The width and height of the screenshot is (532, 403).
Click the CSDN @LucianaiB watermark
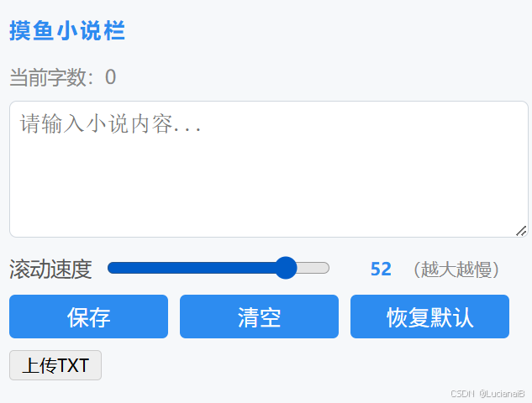[x=487, y=394]
